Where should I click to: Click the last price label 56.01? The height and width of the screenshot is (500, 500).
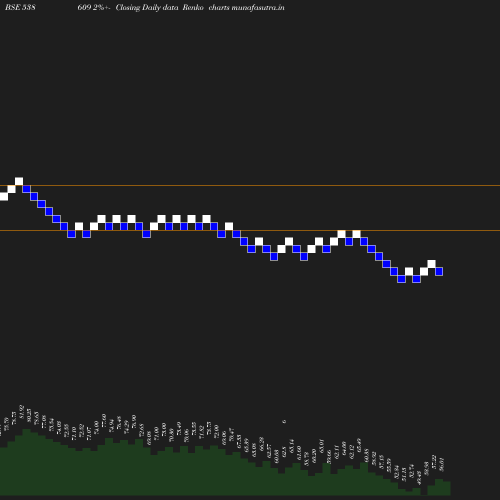[x=442, y=464]
